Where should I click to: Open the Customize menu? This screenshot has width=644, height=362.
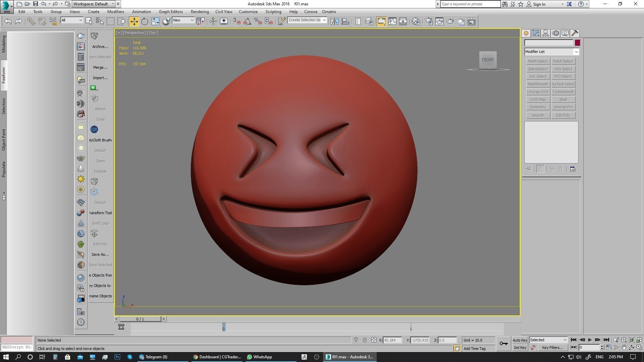coord(248,12)
